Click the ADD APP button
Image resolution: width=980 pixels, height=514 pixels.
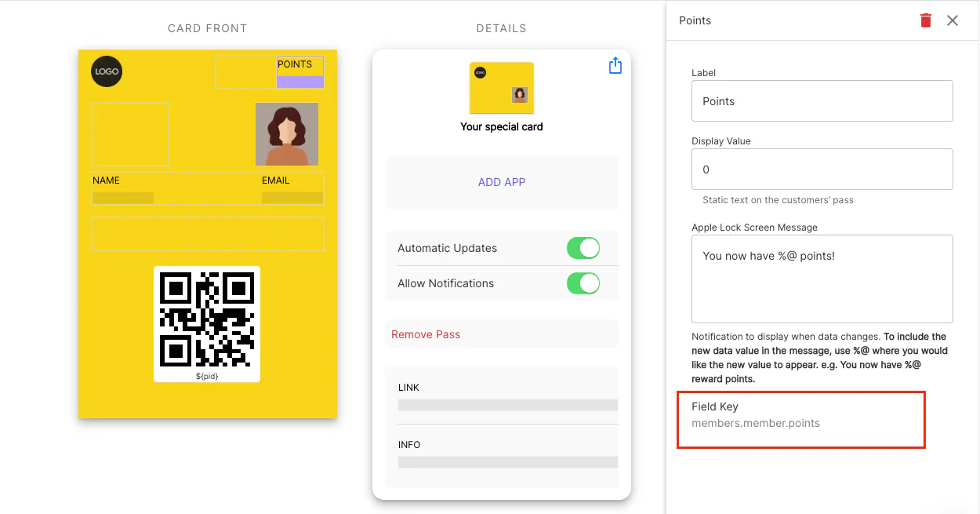(502, 182)
